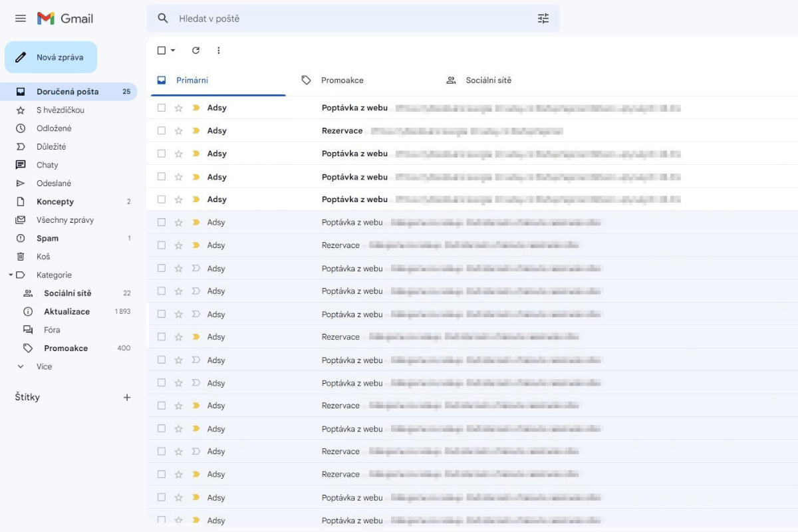Open search options filter icon
The image size is (798, 532).
click(x=543, y=19)
